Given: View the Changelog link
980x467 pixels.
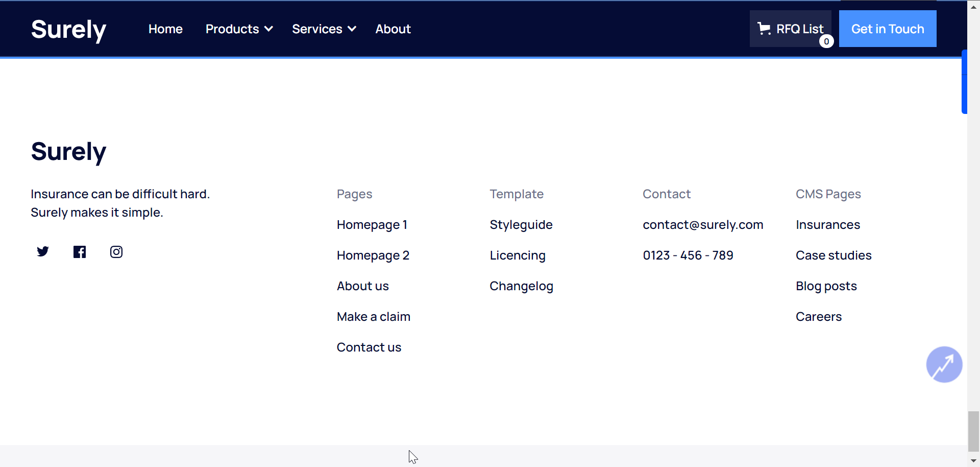Looking at the screenshot, I should (x=522, y=286).
